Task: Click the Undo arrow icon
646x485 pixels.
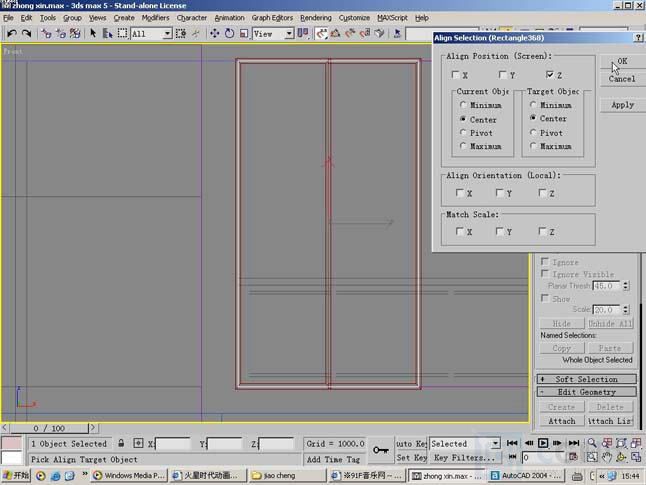Action: (x=12, y=33)
